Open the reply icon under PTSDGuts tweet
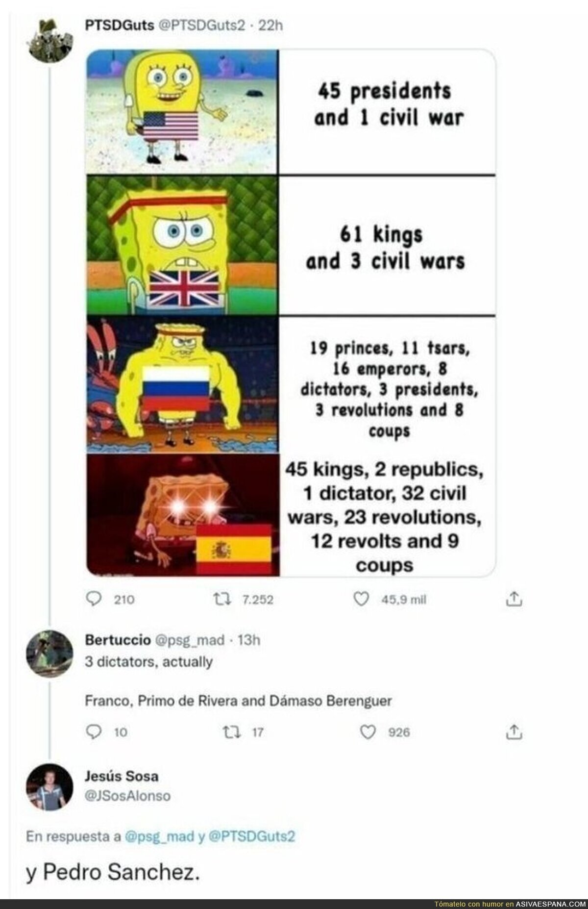Screen dimensions: 588x909 (93, 599)
